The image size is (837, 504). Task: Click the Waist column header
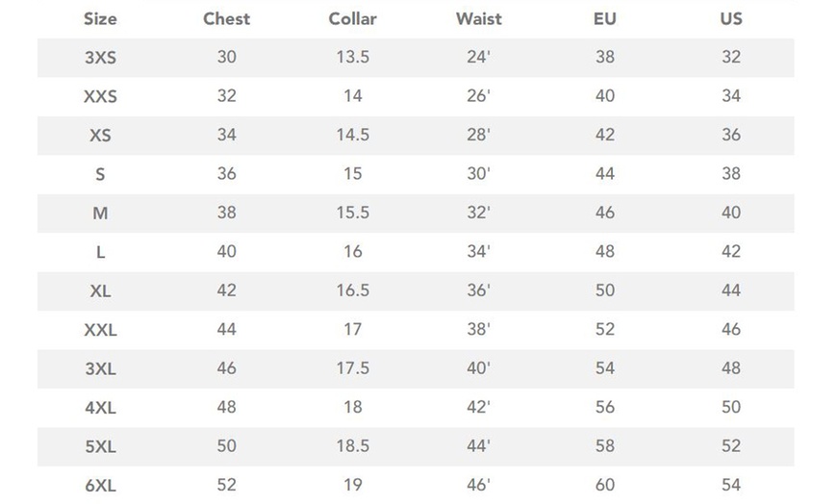coord(478,18)
